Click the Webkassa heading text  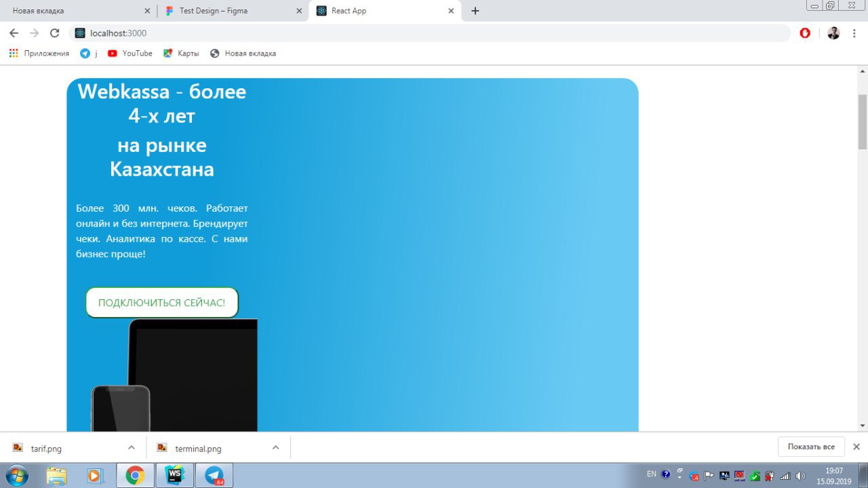162,103
